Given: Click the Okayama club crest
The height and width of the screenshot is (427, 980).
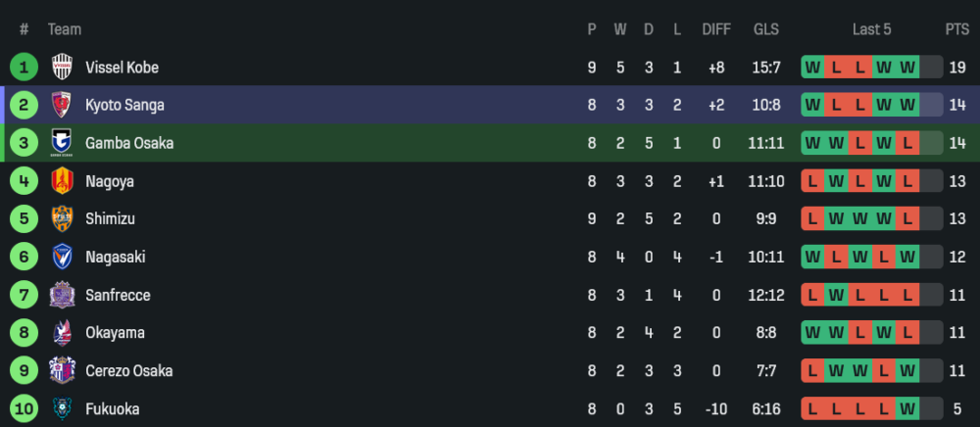Looking at the screenshot, I should (62, 333).
